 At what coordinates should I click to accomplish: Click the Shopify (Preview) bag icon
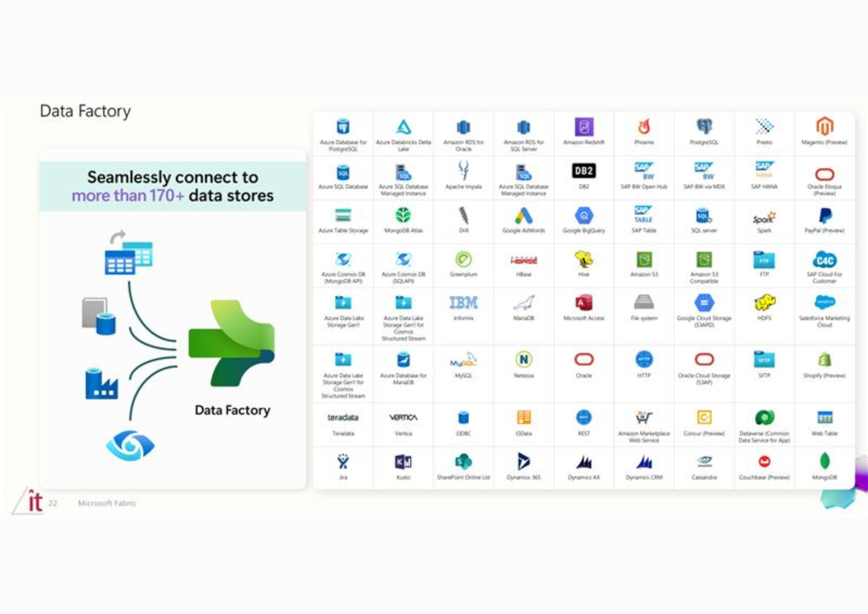[x=824, y=360]
